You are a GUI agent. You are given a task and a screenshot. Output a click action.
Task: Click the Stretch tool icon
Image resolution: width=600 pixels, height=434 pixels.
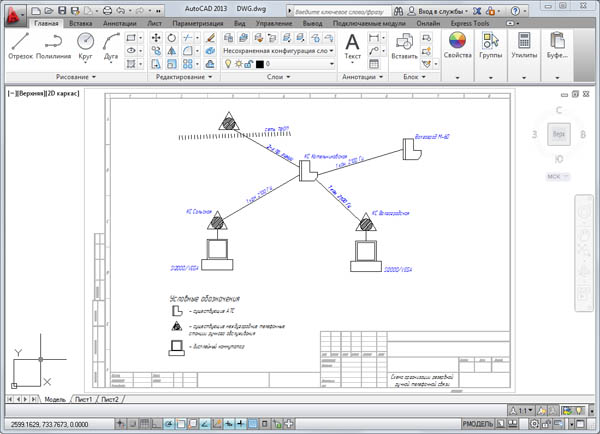coord(156,64)
